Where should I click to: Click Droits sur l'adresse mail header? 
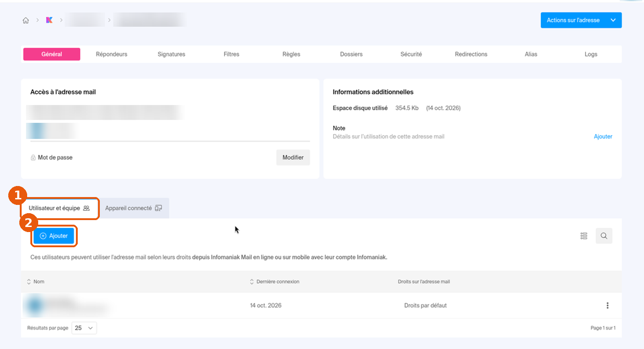pos(424,281)
